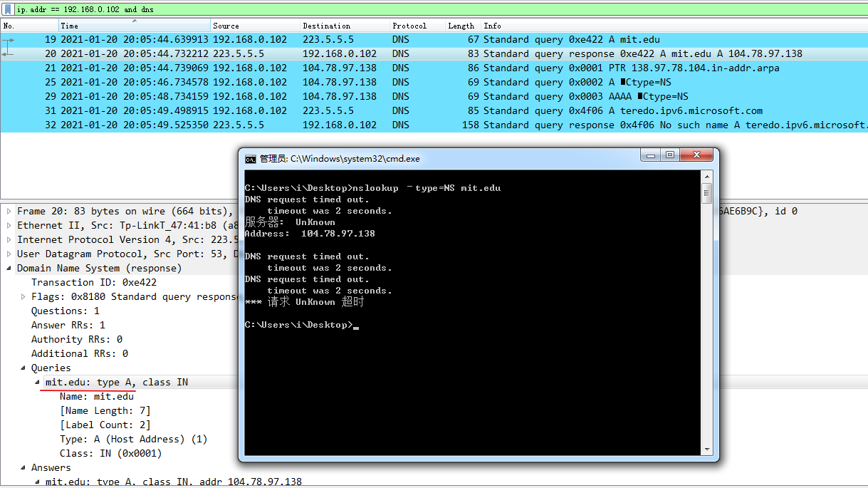Expand the User Datagram Protocol node
Image resolution: width=868 pixels, height=488 pixels.
9,254
